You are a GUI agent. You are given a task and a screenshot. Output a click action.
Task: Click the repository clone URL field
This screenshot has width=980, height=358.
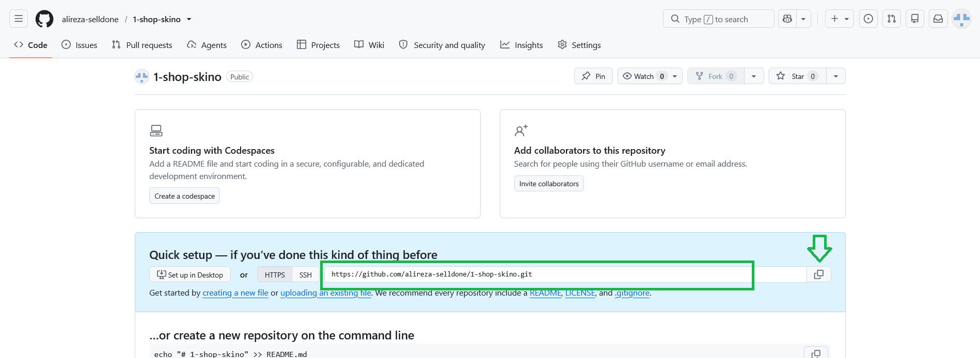coord(565,274)
